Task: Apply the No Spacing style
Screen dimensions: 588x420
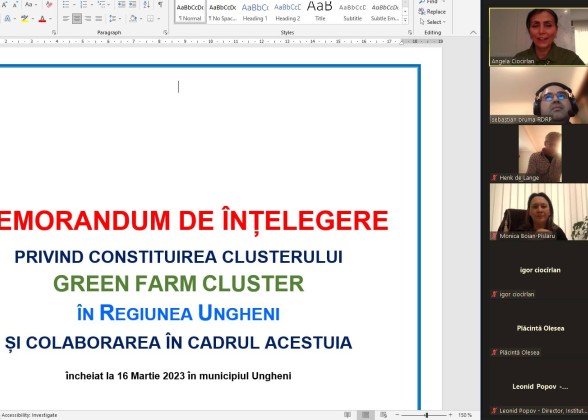Action: (x=222, y=12)
